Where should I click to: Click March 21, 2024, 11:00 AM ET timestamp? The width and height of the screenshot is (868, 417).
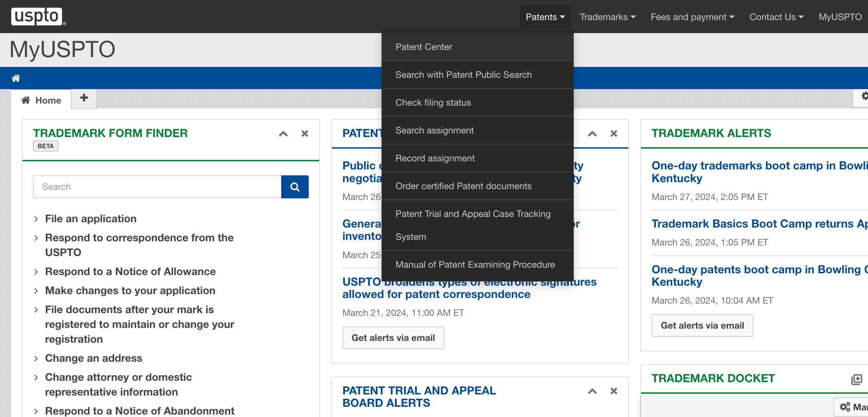403,313
